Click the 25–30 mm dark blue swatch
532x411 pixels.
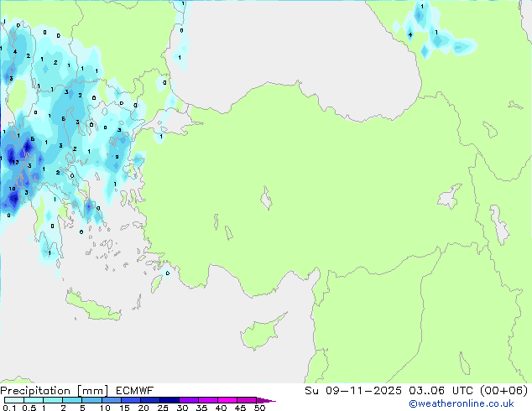point(170,400)
